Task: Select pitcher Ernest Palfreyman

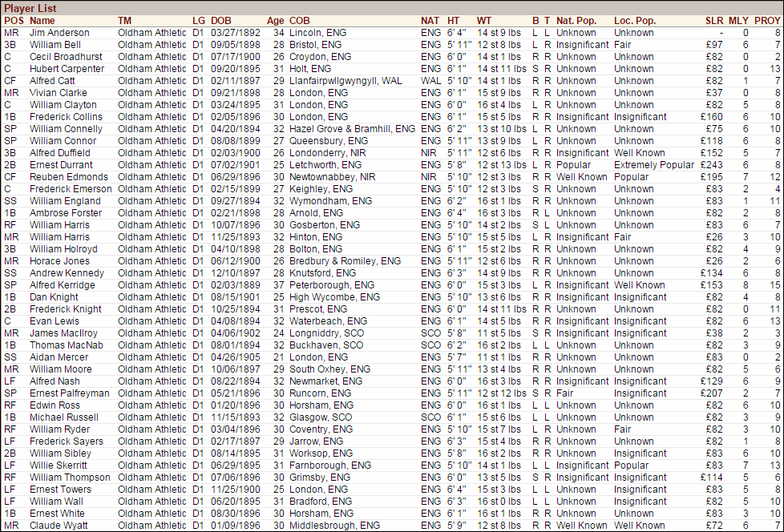Action: click(x=70, y=393)
